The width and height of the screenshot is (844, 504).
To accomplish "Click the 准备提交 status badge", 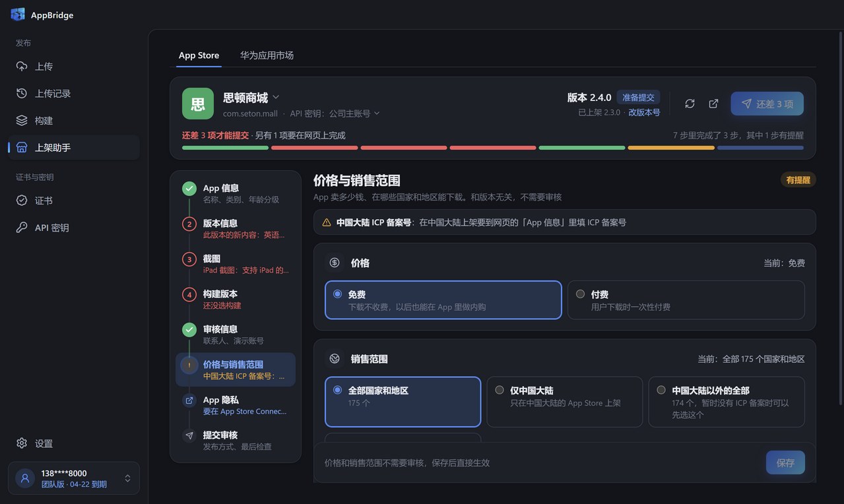I will (x=638, y=98).
